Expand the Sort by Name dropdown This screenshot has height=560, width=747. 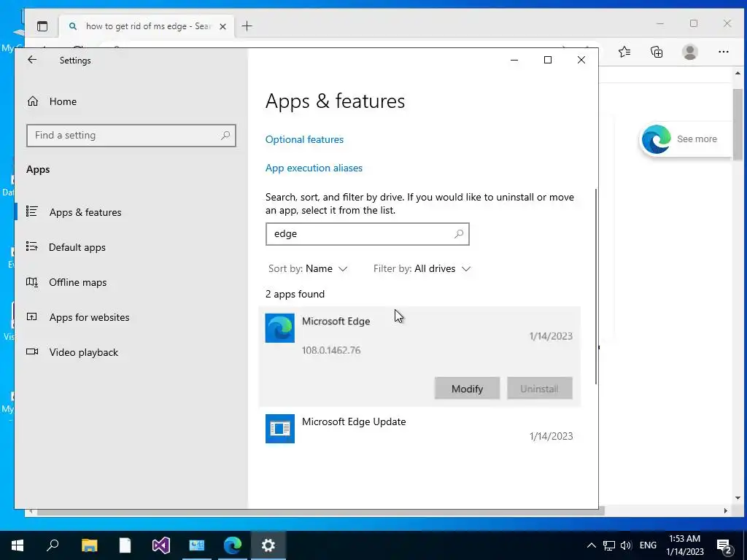[x=308, y=268]
